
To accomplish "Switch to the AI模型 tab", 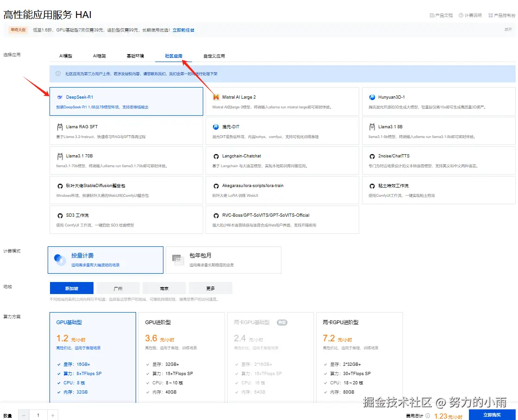I will pos(66,56).
